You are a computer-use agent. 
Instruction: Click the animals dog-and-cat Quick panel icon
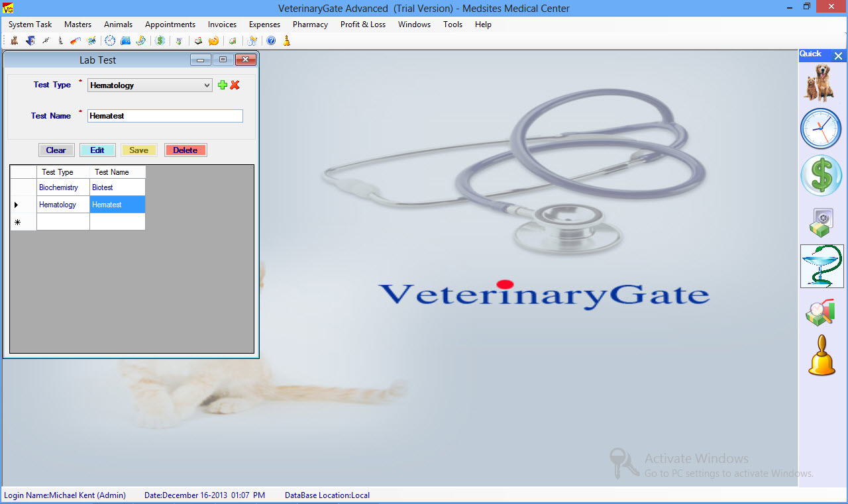click(821, 82)
